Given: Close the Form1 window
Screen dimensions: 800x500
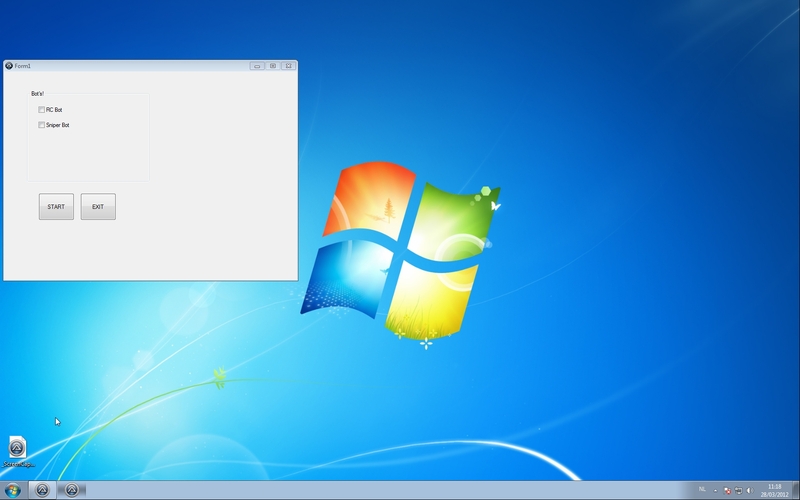Looking at the screenshot, I should point(288,66).
